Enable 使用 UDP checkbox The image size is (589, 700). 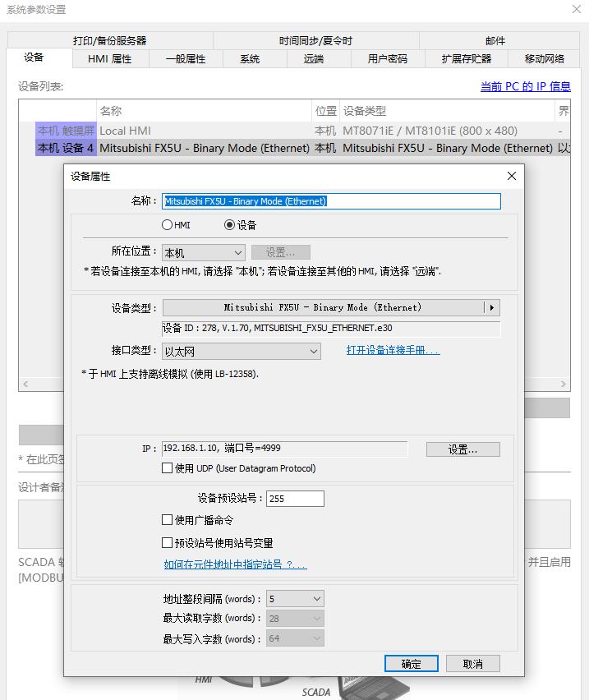point(168,468)
